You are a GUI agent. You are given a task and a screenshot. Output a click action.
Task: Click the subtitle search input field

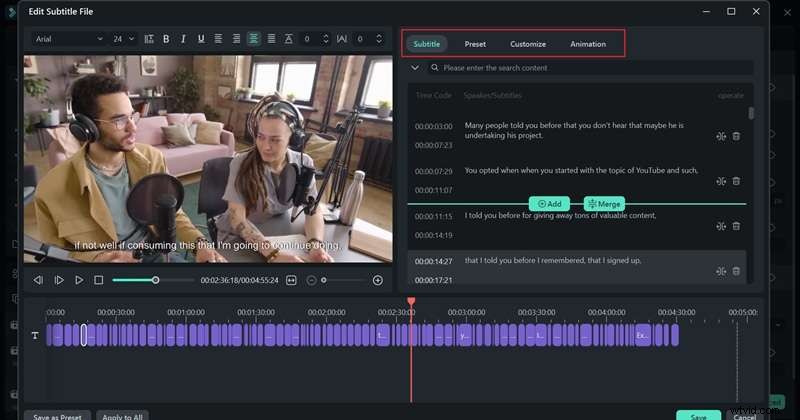tap(590, 68)
